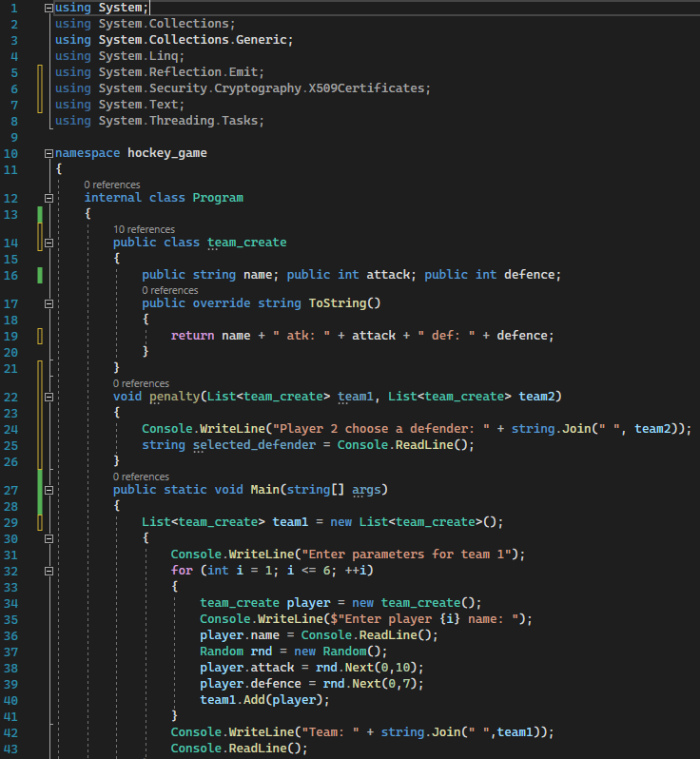Click the team_create class name declaration
Viewport: 700px width, 759px height.
(x=247, y=242)
